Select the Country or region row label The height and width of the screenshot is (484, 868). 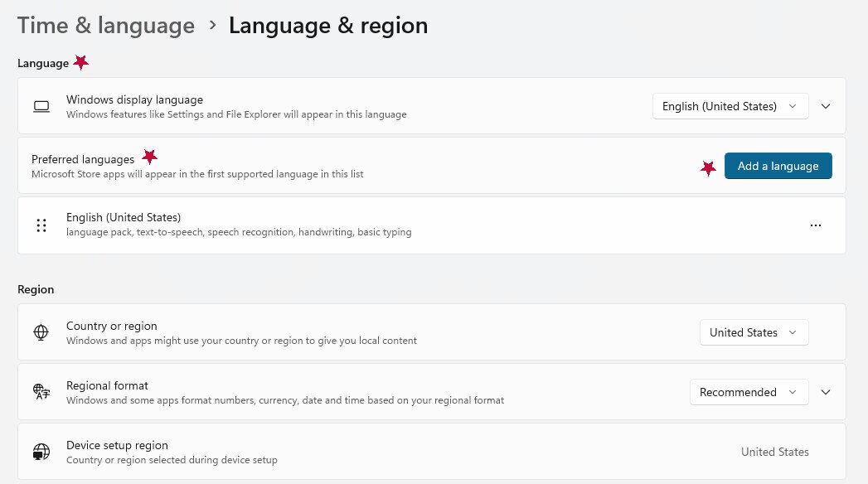coord(112,326)
